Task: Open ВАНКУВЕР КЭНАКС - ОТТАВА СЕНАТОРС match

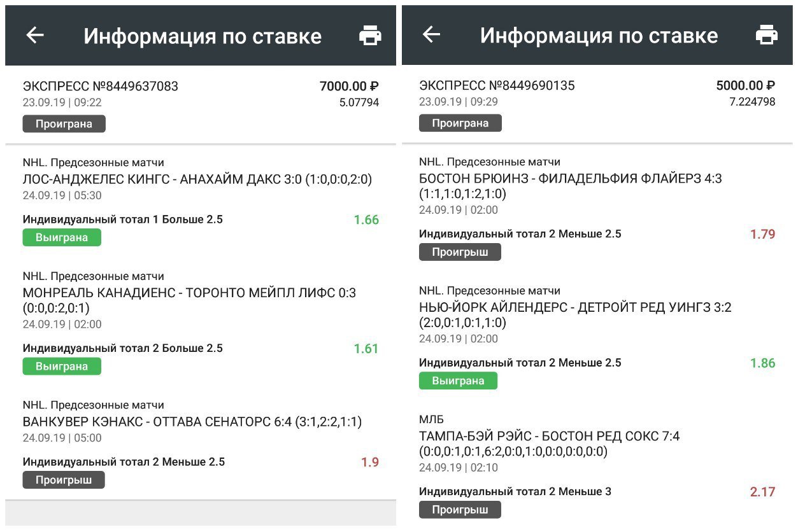Action: coord(192,421)
